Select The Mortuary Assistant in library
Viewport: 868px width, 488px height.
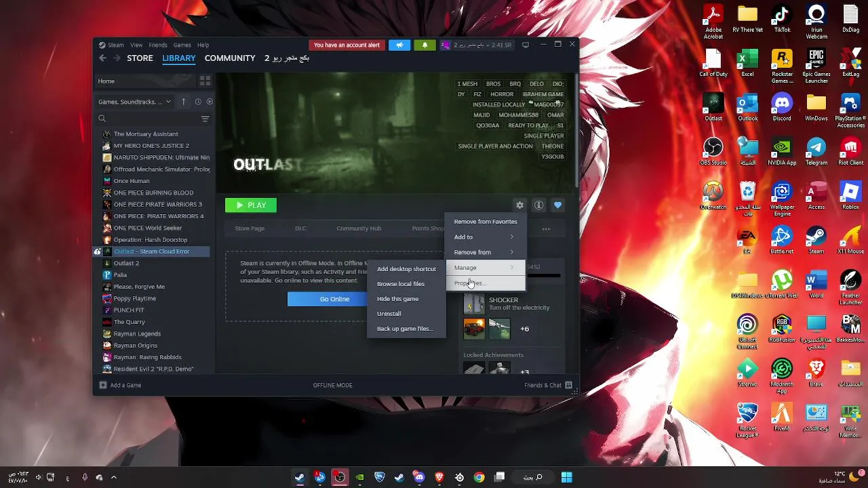tap(153, 134)
